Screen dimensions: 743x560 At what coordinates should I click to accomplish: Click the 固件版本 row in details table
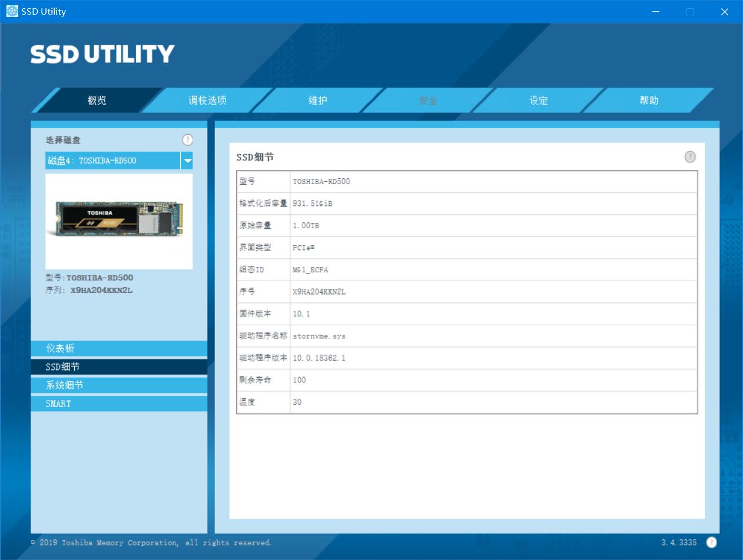[x=466, y=314]
